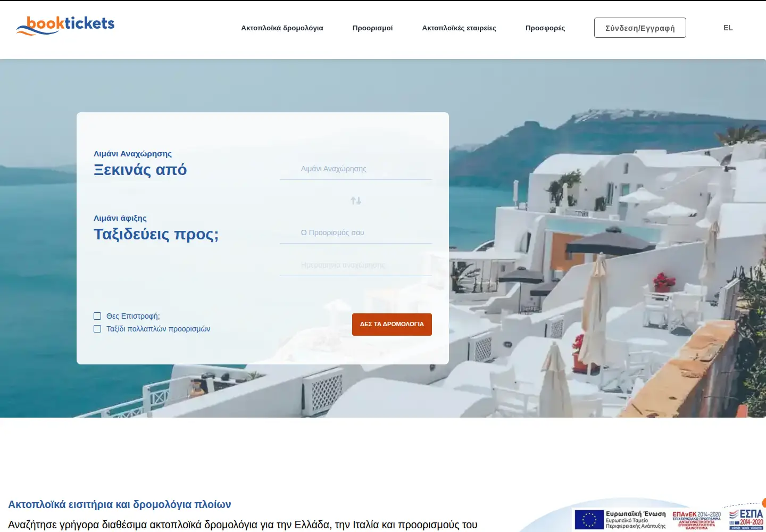Screen dimensions: 766x532
Task: Click the booktickets logo
Action: click(65, 26)
